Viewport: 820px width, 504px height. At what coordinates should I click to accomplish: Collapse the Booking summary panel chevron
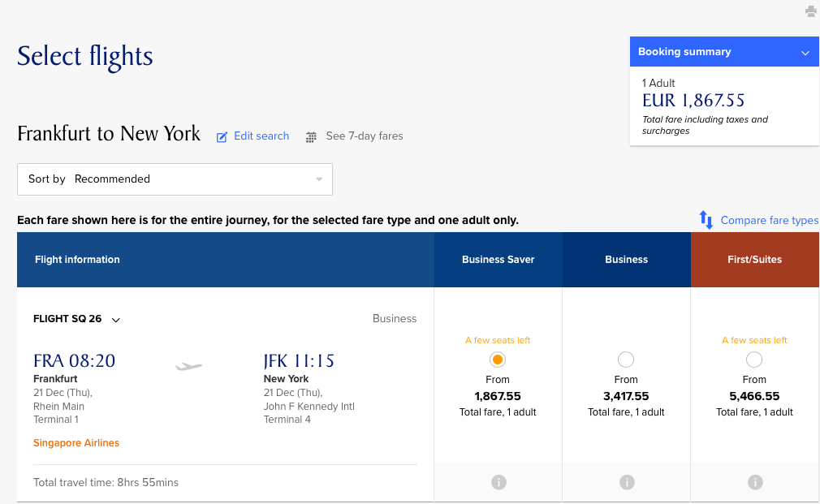805,53
